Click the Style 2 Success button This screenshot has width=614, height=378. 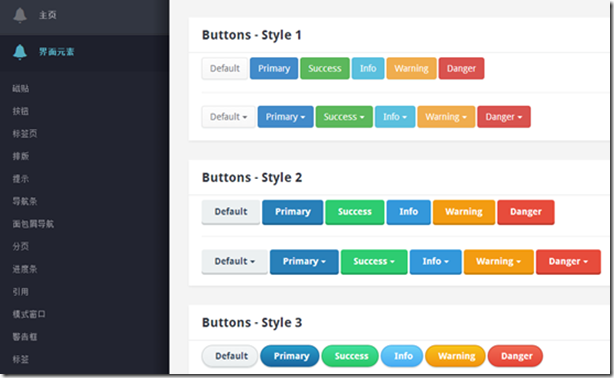click(355, 212)
